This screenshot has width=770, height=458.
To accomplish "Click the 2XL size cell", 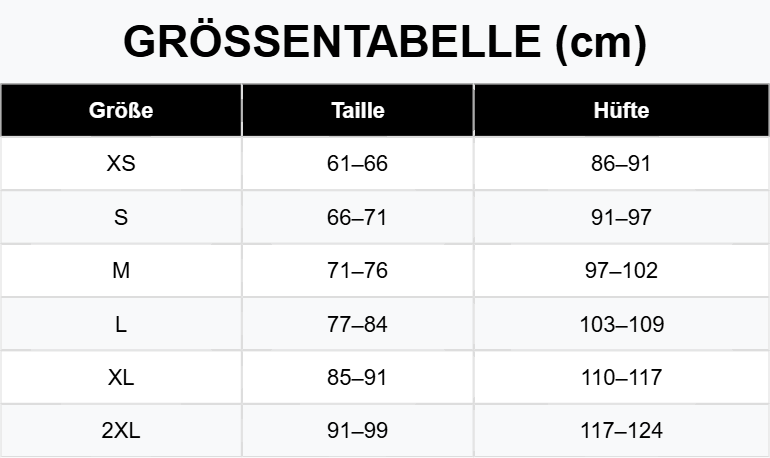I will click(x=121, y=431).
